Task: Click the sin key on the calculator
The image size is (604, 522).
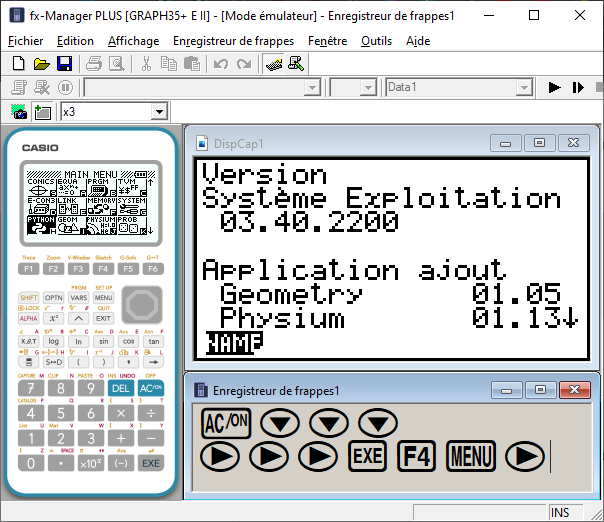Action: (104, 341)
